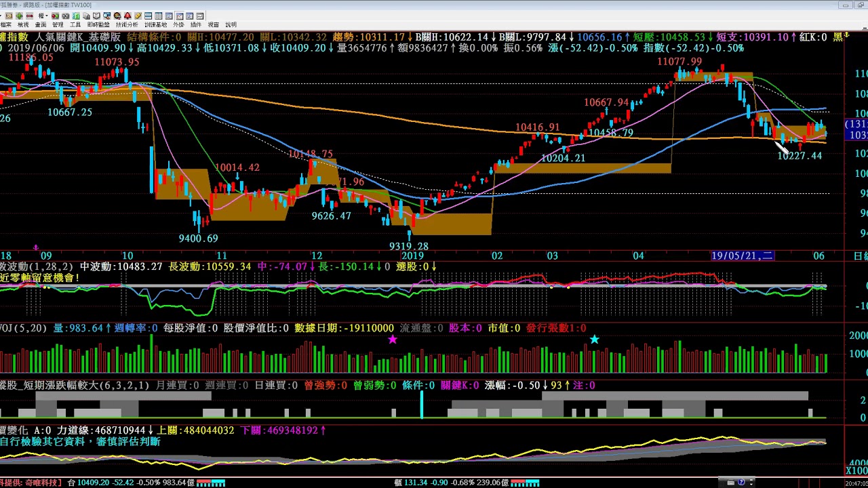Choose the vertical split window layout icon

coord(158,16)
